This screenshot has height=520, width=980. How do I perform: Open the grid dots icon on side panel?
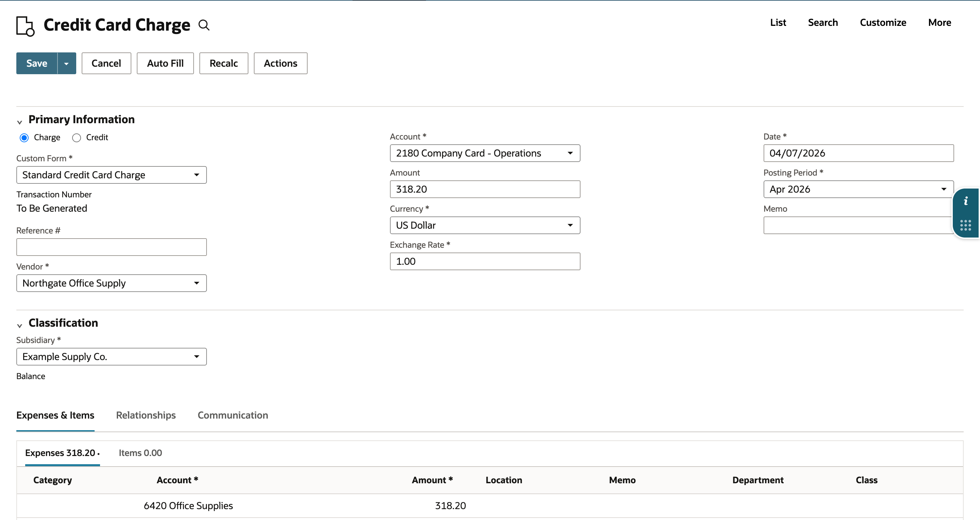click(966, 225)
